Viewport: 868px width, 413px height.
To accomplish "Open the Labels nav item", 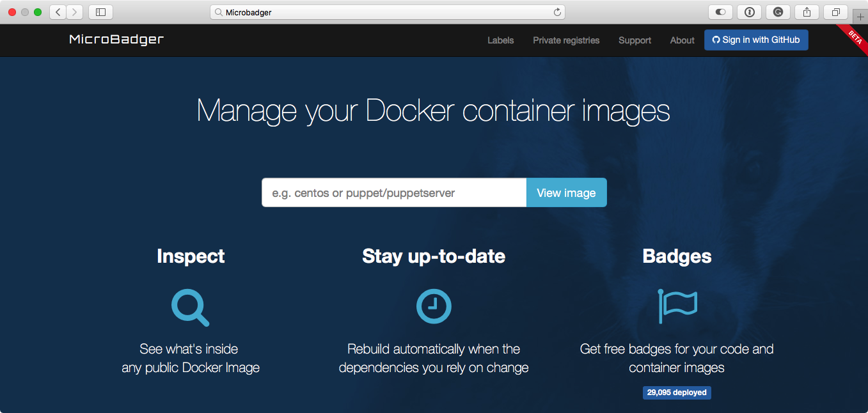I will point(500,40).
